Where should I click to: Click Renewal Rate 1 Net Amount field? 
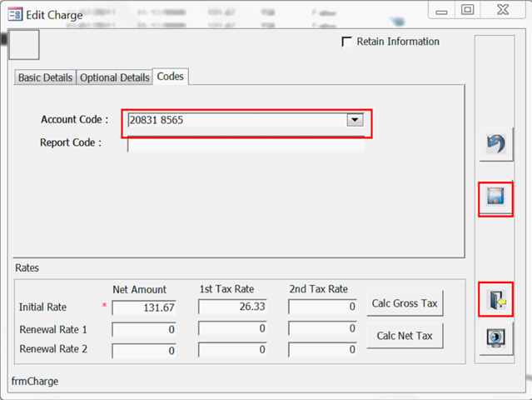click(x=145, y=329)
